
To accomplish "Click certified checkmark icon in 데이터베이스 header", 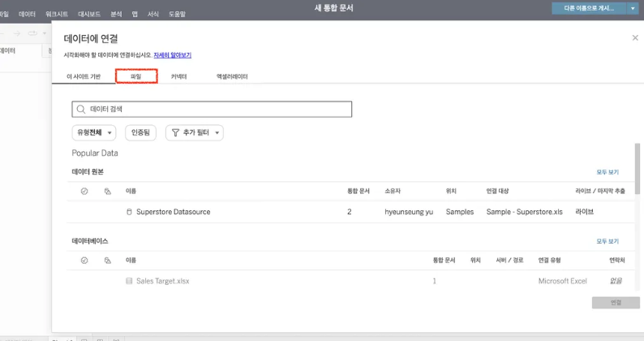I will (84, 261).
